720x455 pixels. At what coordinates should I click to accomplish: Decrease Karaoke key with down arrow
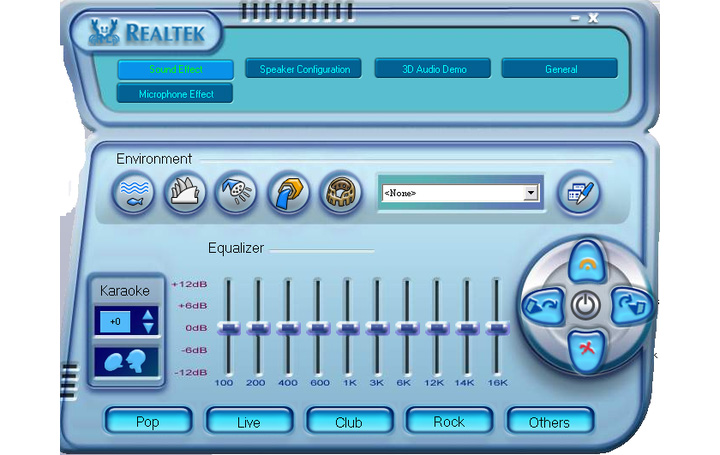point(148,327)
